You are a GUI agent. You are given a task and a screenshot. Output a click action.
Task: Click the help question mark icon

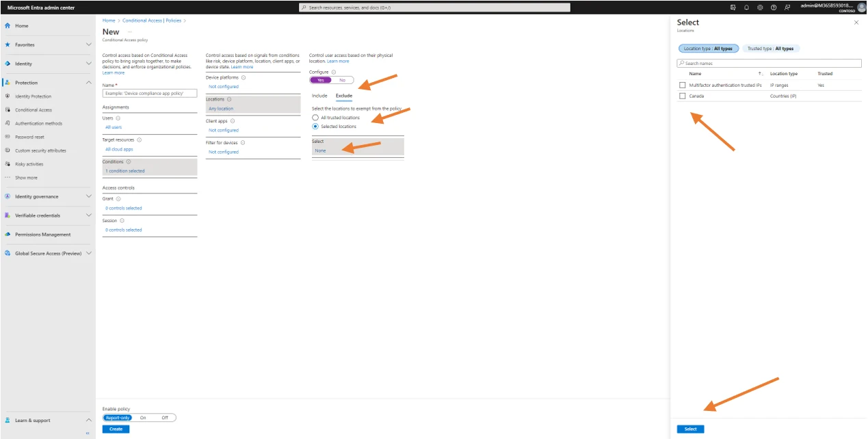click(x=774, y=8)
